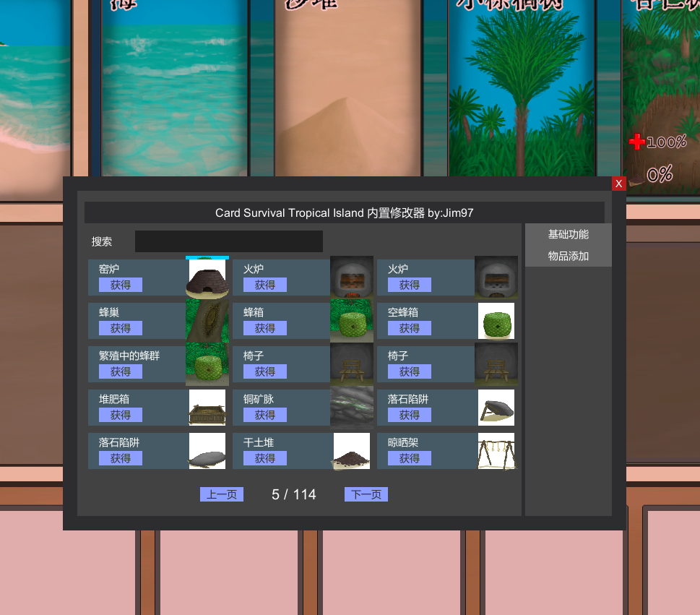
Task: Click the lit 火炉 furnace icon with fire
Action: coord(352,277)
